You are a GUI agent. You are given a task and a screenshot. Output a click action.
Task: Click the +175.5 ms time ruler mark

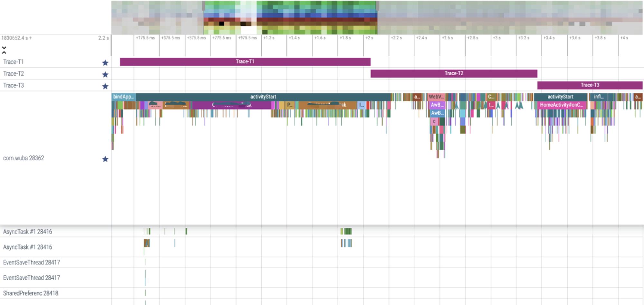pos(145,38)
